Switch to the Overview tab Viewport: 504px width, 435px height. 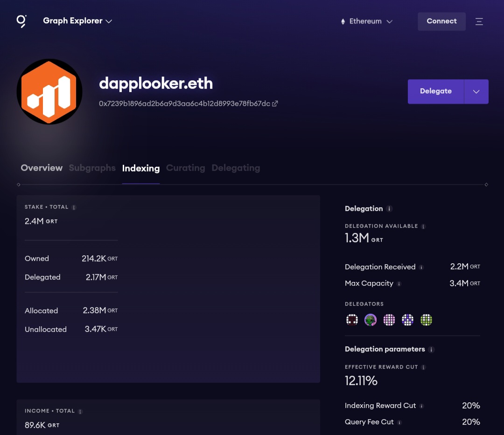[x=42, y=168]
